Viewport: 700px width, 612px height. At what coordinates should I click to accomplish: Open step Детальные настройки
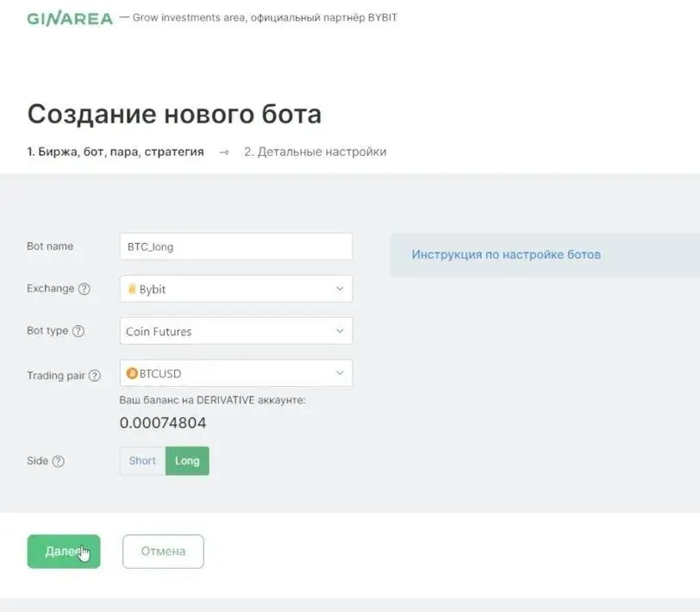(316, 151)
